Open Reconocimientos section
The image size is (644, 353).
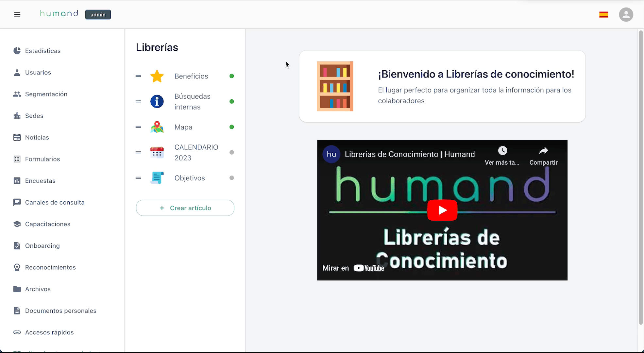coord(50,267)
